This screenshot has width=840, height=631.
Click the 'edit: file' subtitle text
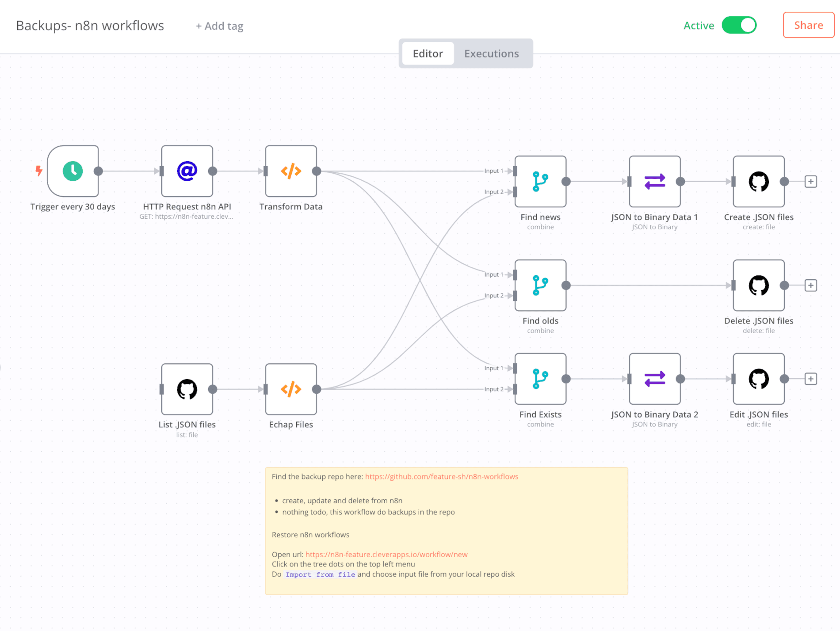[x=759, y=425]
